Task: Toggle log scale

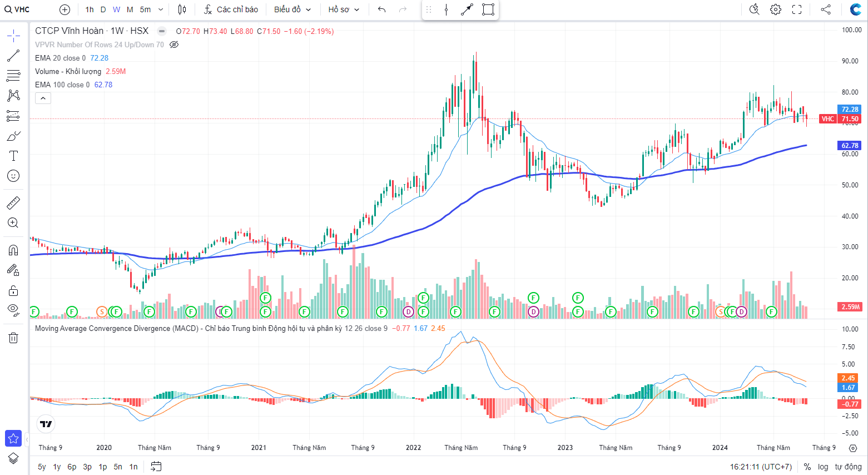Action: pyautogui.click(x=823, y=467)
